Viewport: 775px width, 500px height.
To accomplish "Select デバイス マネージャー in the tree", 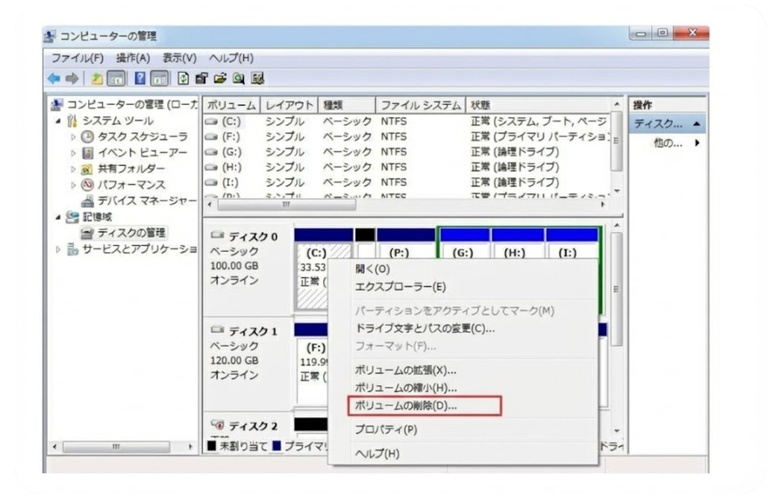I will coord(147,201).
